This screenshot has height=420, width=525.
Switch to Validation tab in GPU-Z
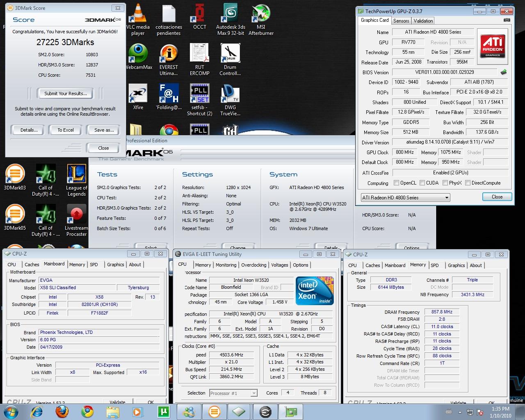point(423,21)
